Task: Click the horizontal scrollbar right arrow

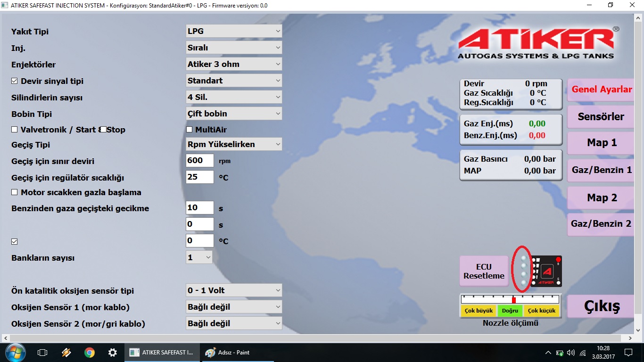Action: (x=631, y=338)
